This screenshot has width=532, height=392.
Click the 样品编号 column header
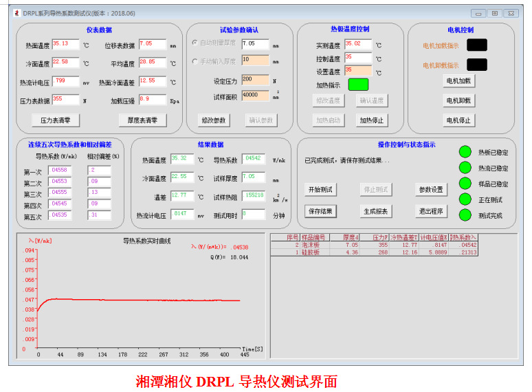[314, 237]
